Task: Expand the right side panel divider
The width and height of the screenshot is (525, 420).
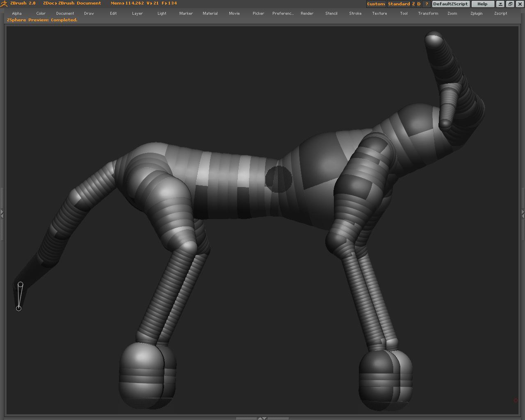Action: point(523,213)
